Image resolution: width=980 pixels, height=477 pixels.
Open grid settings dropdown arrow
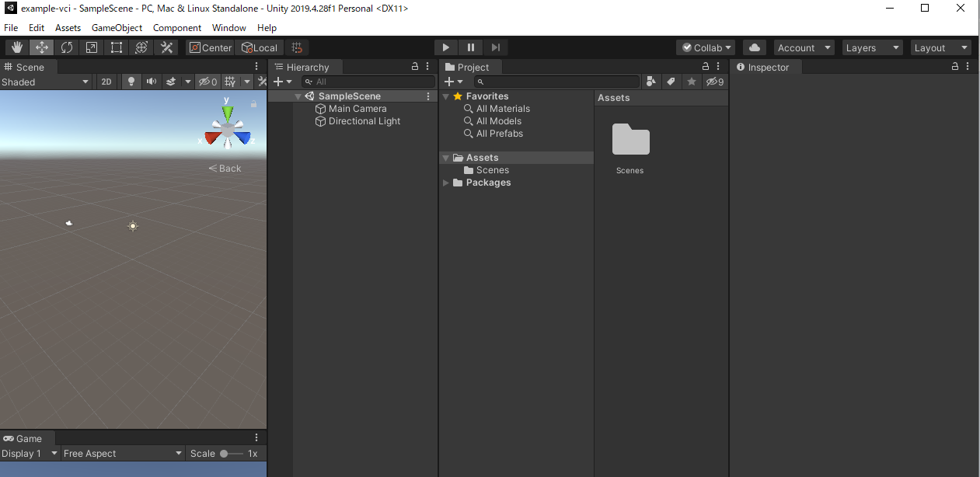(247, 82)
